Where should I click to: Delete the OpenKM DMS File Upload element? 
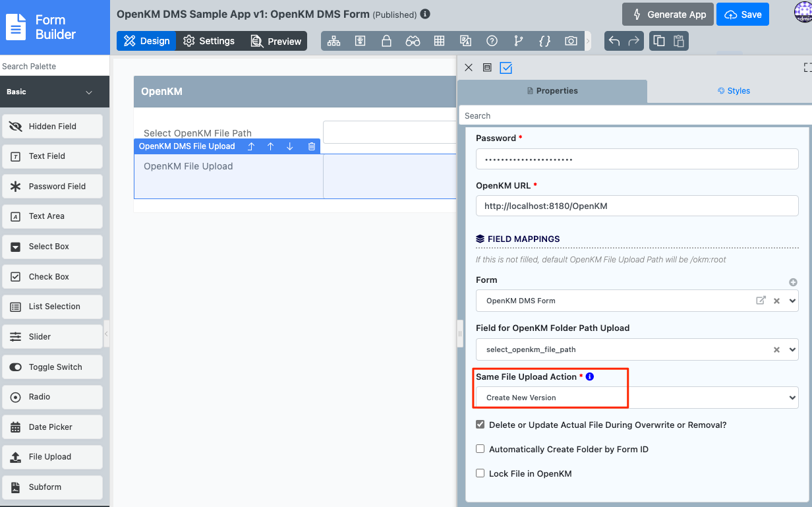point(312,146)
